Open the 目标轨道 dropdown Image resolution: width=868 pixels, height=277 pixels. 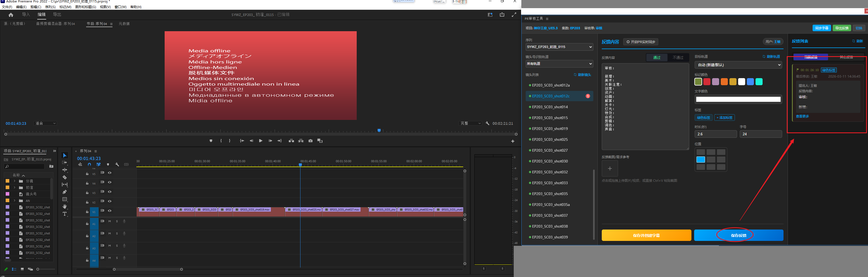pyautogui.click(x=738, y=65)
